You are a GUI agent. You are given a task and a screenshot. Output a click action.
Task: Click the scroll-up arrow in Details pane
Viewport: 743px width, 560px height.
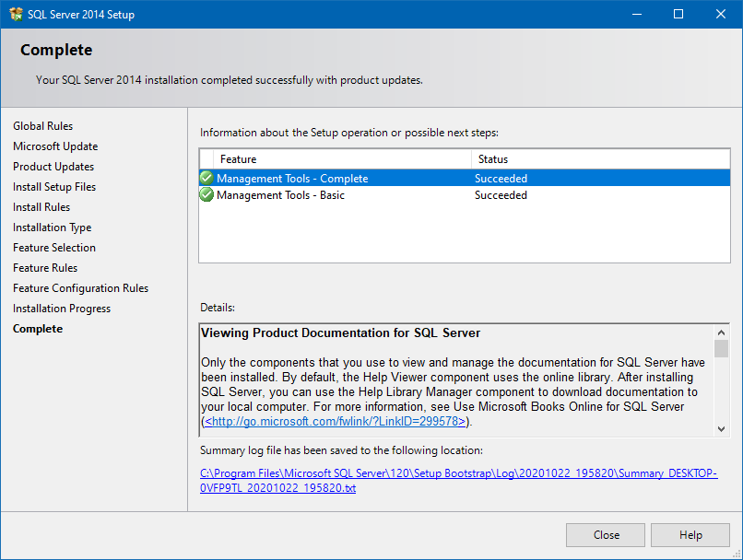(721, 332)
